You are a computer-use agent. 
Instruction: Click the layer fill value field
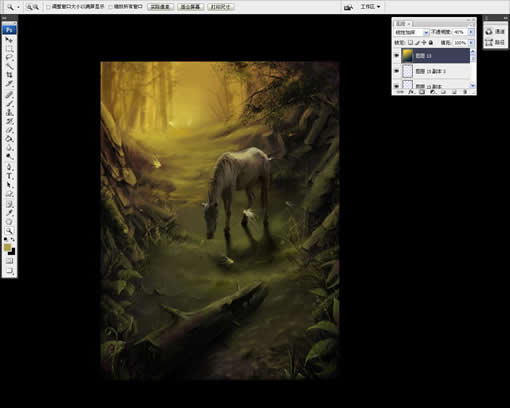459,43
